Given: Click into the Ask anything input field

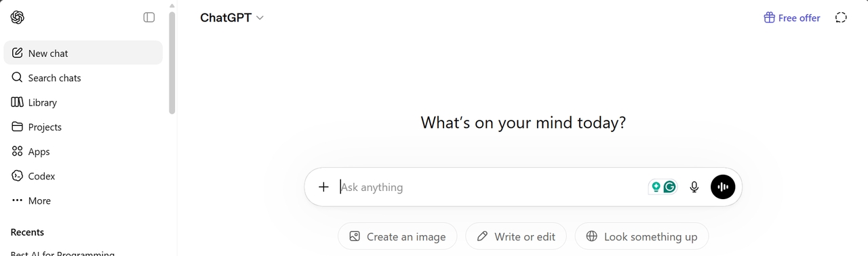Looking at the screenshot, I should click(x=492, y=187).
